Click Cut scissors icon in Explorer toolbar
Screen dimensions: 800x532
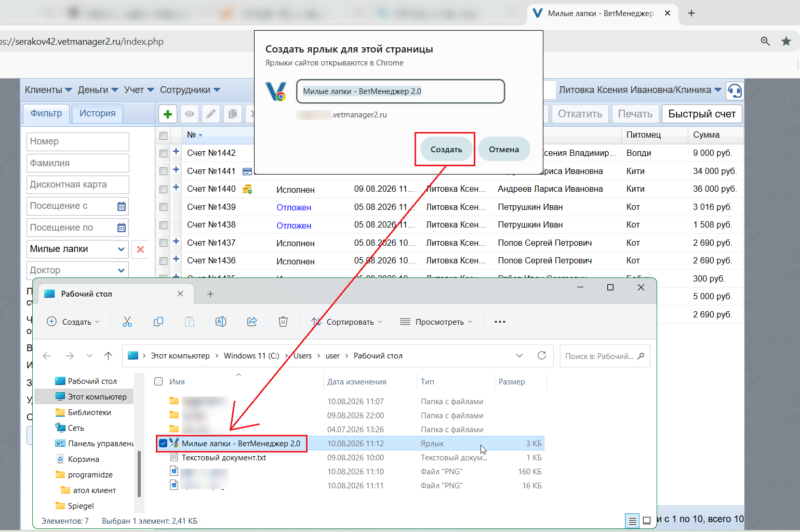click(x=127, y=322)
